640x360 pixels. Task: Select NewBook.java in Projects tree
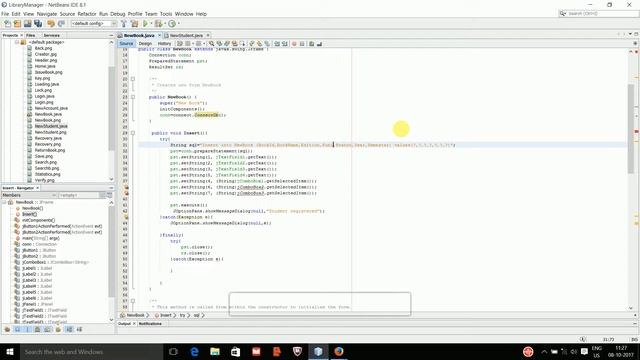tap(48, 114)
